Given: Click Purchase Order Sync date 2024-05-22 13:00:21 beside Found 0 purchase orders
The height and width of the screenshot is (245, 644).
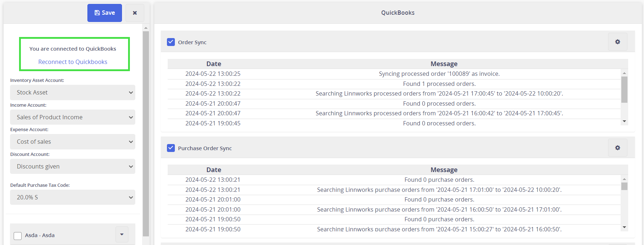Looking at the screenshot, I should pos(213,180).
